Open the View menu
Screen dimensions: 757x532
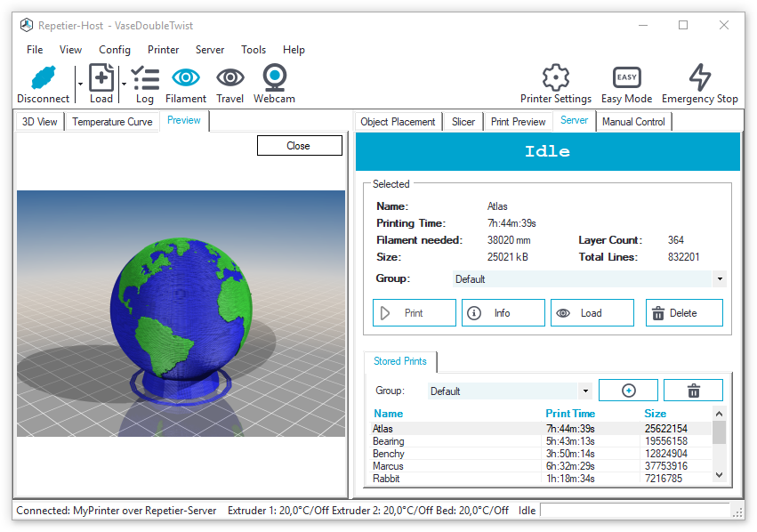tap(70, 50)
